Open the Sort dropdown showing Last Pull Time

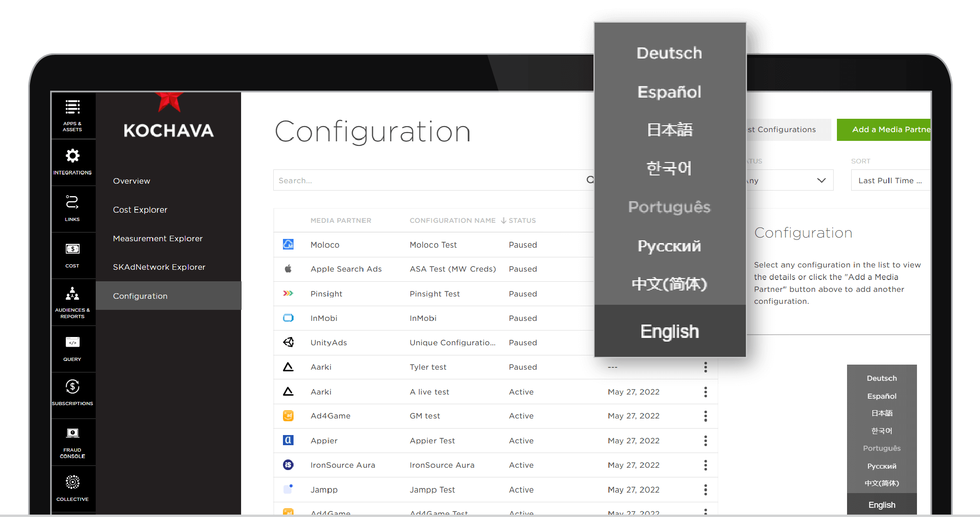point(891,180)
